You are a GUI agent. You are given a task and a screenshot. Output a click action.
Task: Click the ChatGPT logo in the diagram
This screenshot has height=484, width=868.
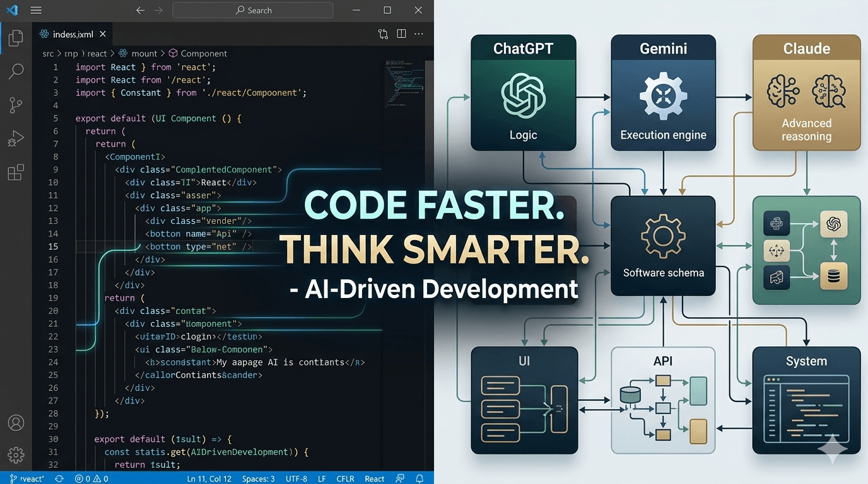(524, 95)
